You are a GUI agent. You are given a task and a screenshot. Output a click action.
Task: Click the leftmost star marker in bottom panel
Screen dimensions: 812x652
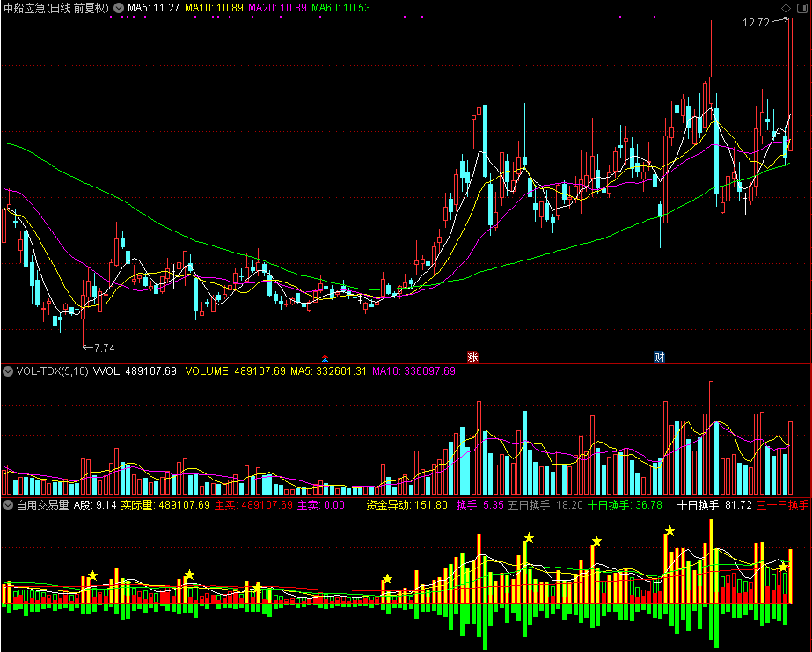coord(92,575)
